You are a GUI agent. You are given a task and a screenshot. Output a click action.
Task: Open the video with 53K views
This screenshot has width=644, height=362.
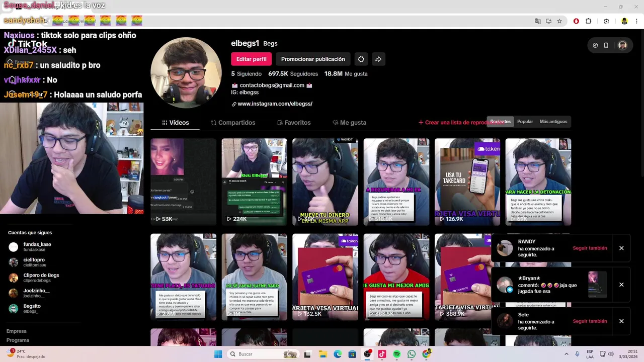pyautogui.click(x=183, y=182)
